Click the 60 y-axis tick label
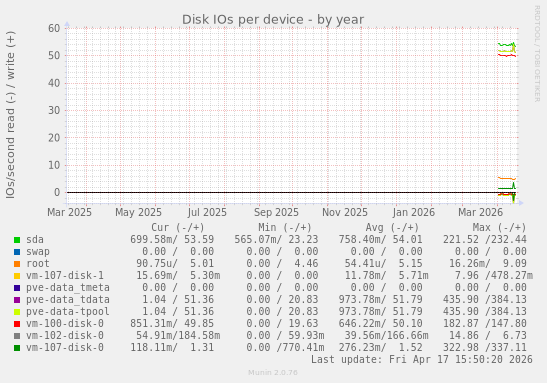The height and width of the screenshot is (383, 547). [x=54, y=28]
